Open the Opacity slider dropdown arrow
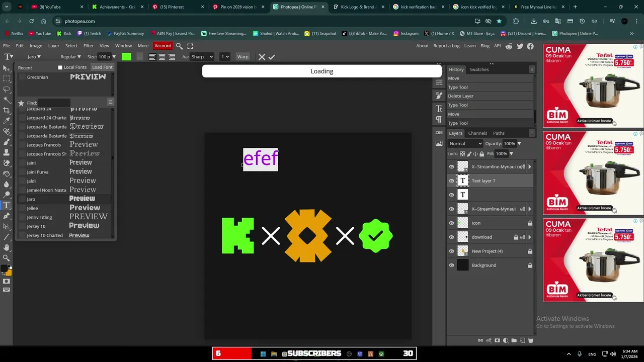 [x=519, y=144]
